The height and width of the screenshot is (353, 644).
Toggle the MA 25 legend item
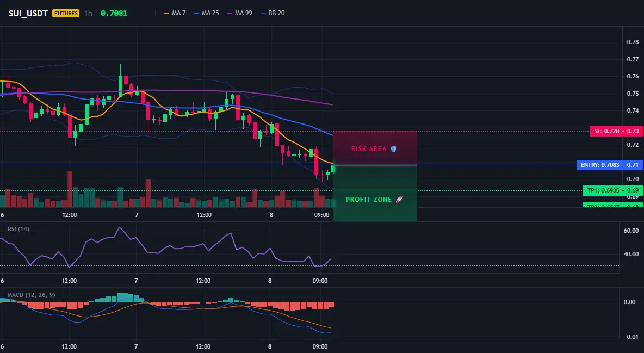(206, 13)
